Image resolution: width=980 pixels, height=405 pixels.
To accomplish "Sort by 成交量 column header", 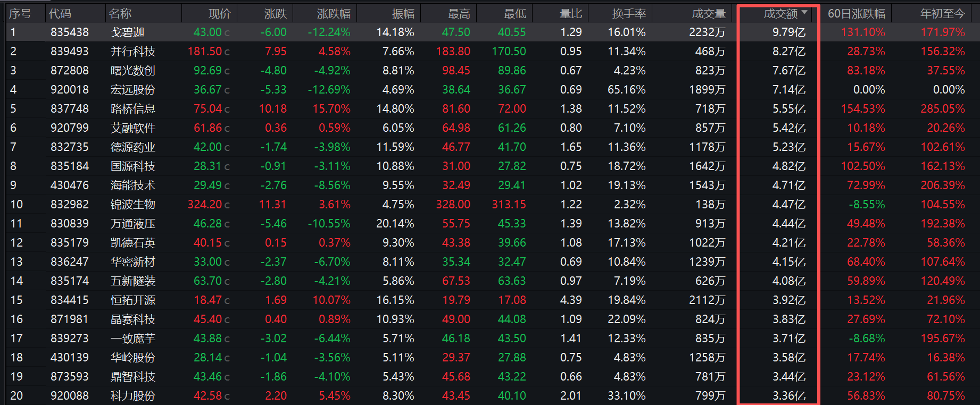I will click(709, 14).
